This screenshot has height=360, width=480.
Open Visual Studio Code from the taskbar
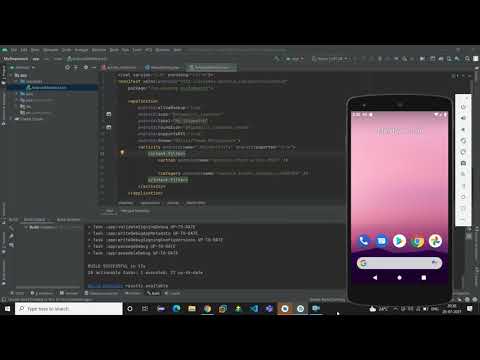coord(254,309)
